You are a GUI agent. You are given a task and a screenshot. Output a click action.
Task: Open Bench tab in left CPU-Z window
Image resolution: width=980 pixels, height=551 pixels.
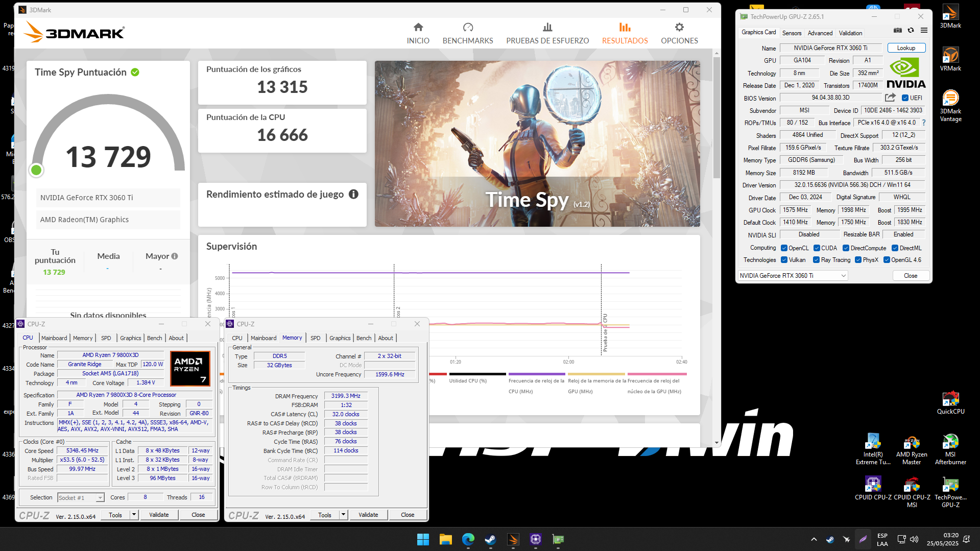154,338
